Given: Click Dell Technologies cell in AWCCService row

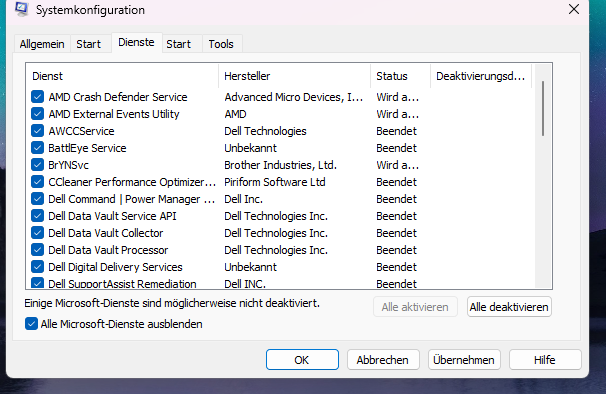Looking at the screenshot, I should pos(265,131).
